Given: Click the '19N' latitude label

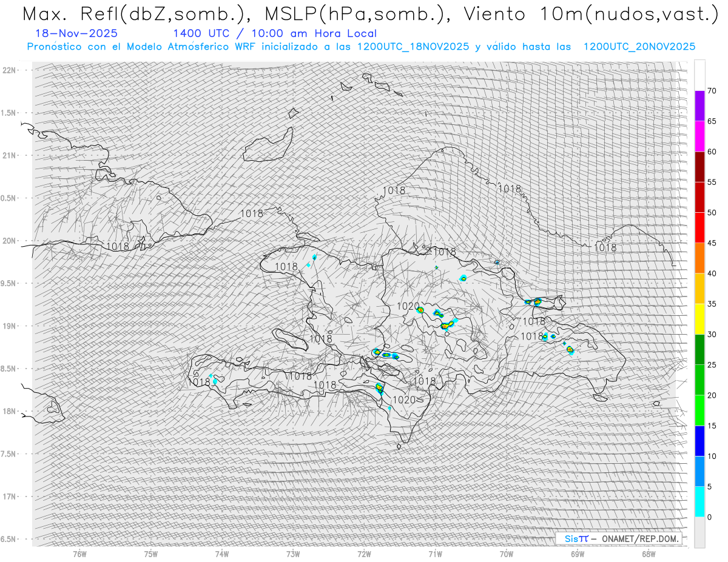Looking at the screenshot, I should 9,326.
